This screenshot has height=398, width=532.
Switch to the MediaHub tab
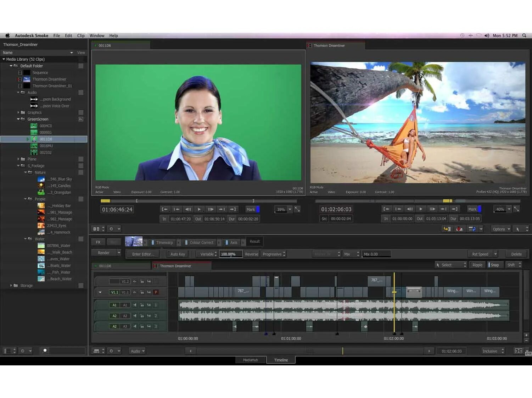click(251, 360)
